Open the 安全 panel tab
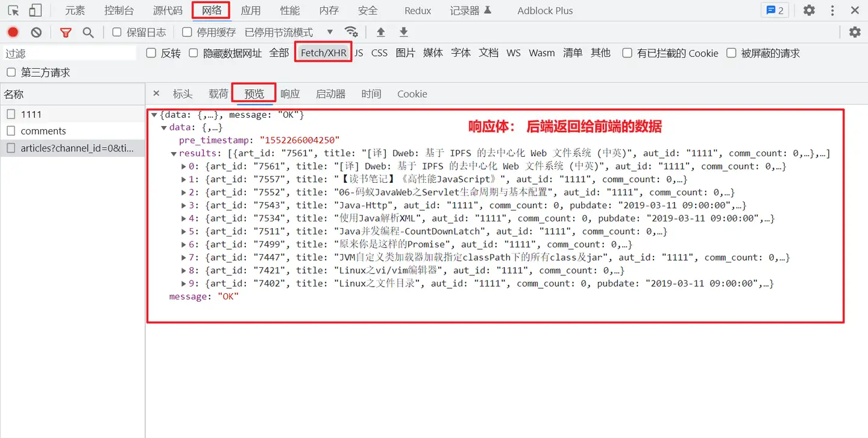 [368, 10]
